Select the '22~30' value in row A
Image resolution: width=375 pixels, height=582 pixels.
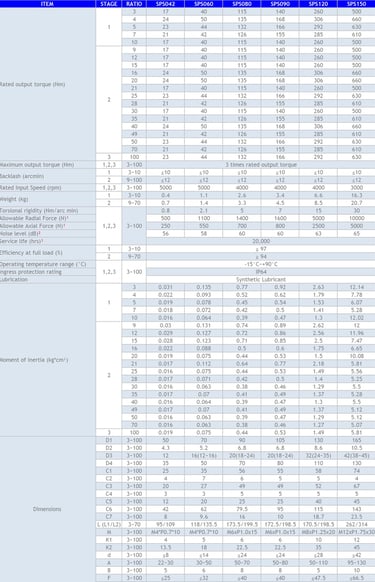pos(166,563)
